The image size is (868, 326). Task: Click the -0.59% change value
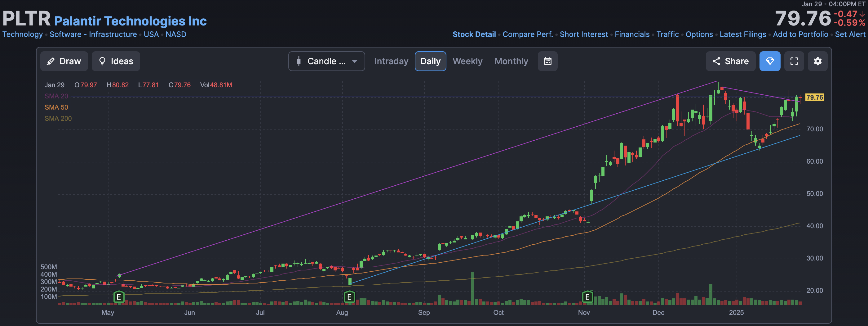849,23
